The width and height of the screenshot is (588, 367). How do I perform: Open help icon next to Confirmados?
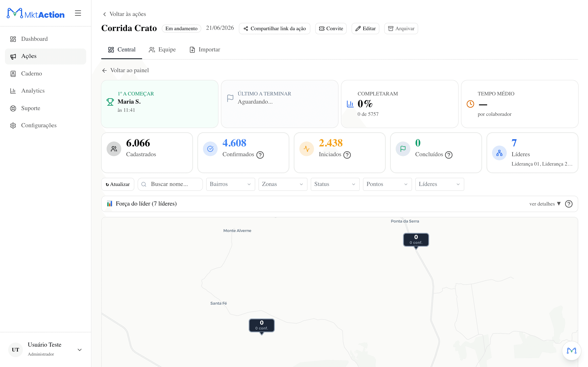(260, 155)
